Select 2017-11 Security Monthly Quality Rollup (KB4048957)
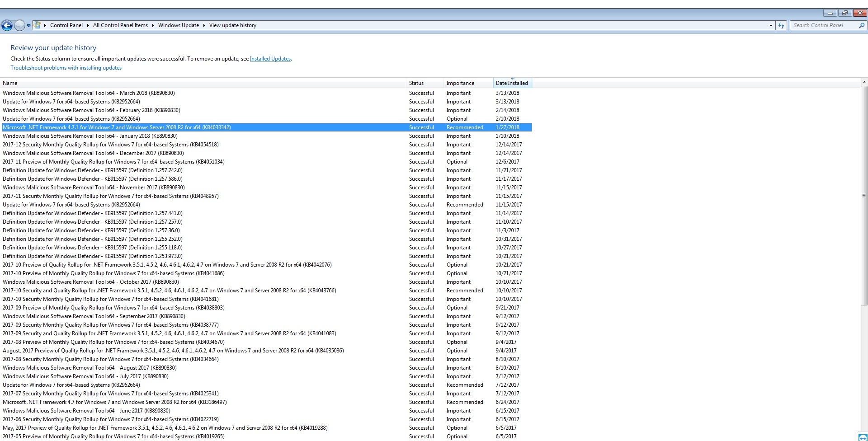 tap(267, 196)
